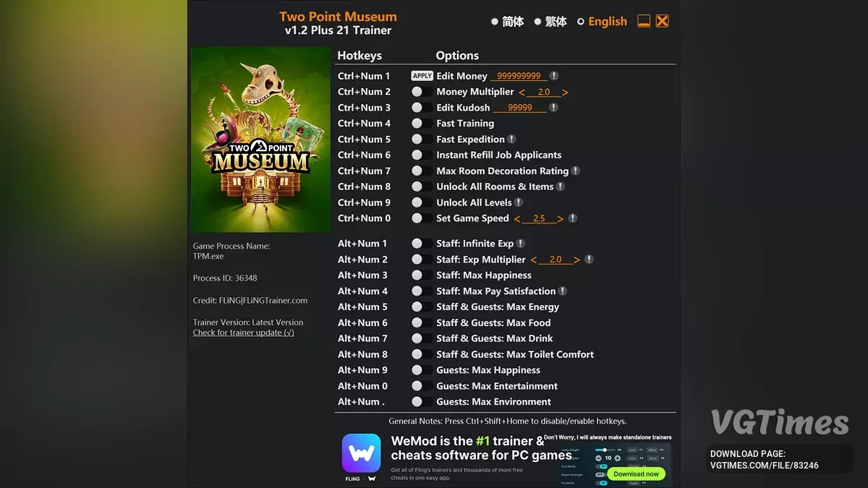
Task: Switch language to 简体
Action: pos(508,22)
